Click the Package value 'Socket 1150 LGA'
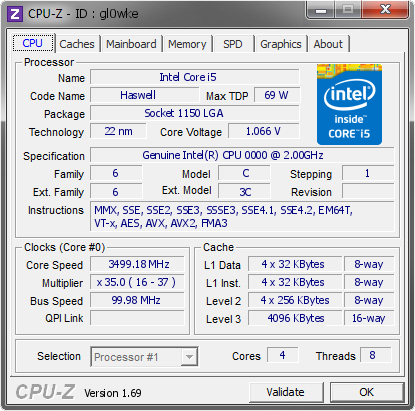Image resolution: width=415 pixels, height=411 pixels. (x=195, y=113)
